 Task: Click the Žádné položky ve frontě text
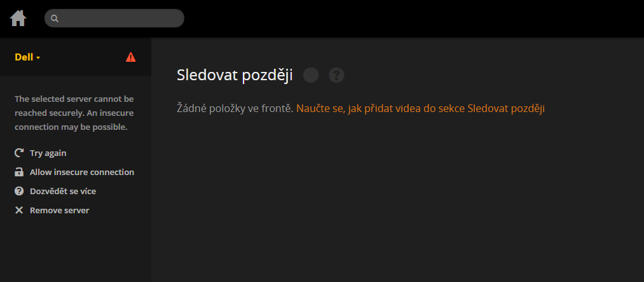pos(235,108)
